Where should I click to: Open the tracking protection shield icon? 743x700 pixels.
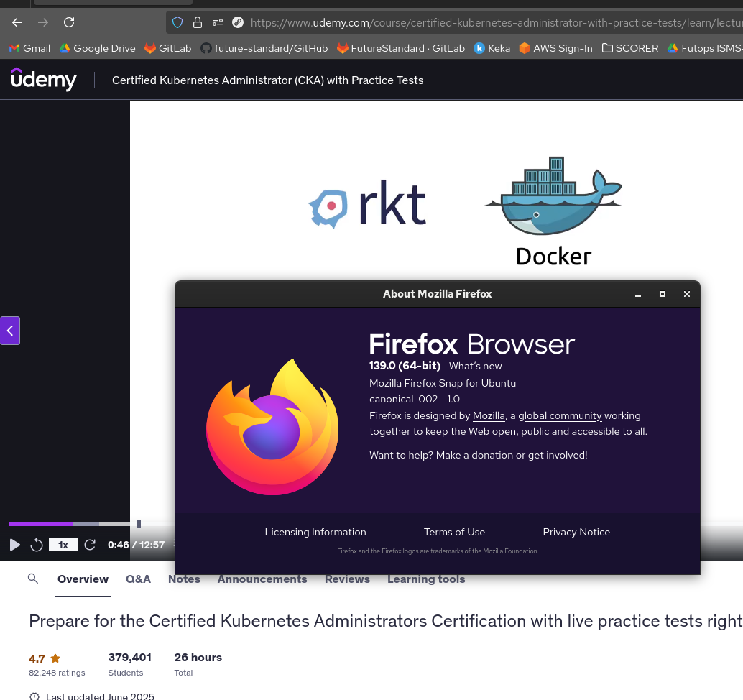(177, 22)
